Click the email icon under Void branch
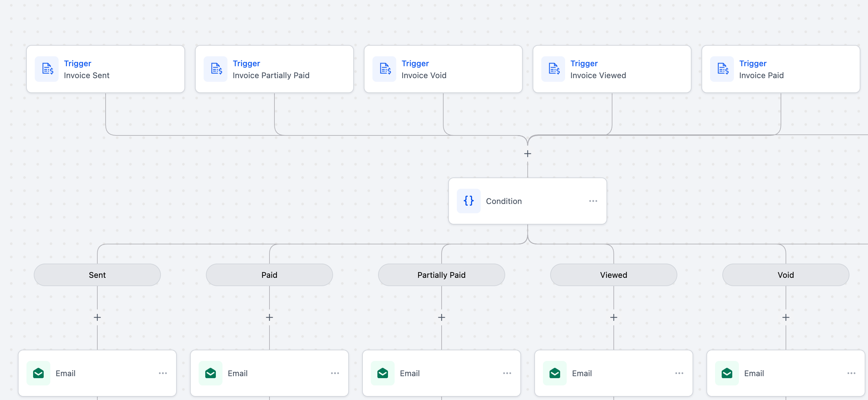 (727, 373)
